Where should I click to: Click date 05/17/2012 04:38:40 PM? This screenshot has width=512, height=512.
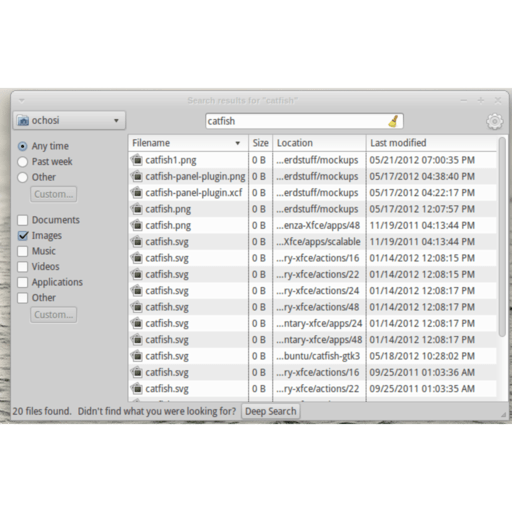tap(422, 176)
